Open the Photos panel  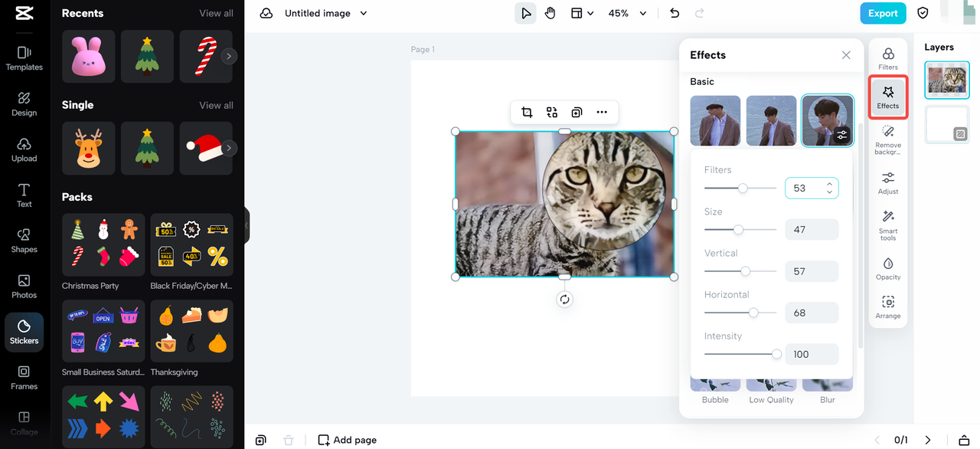pos(24,287)
